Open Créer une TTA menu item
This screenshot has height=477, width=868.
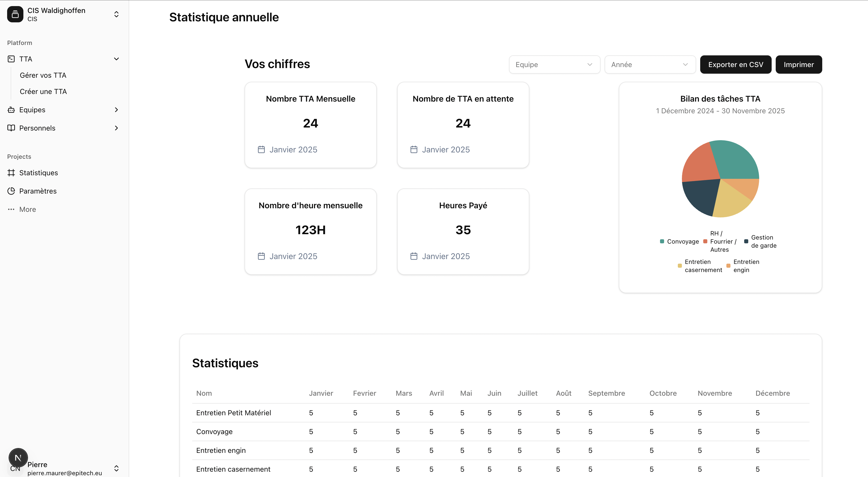43,91
